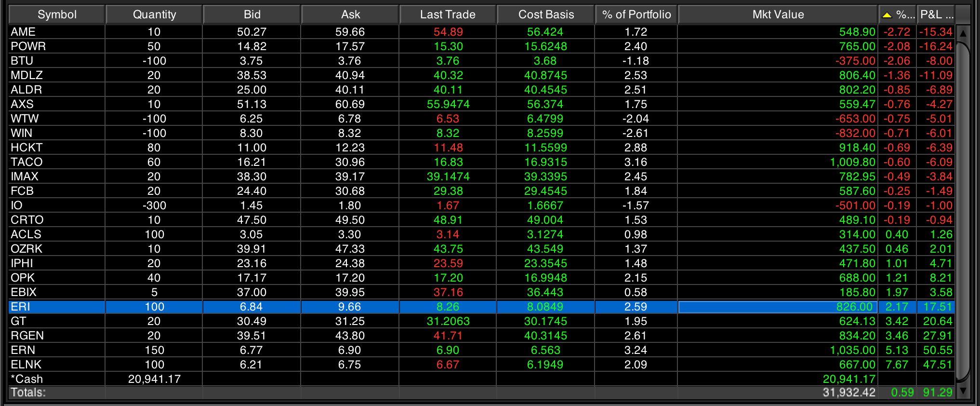The image size is (980, 406).
Task: Select the FCB symbol cell
Action: [57, 191]
